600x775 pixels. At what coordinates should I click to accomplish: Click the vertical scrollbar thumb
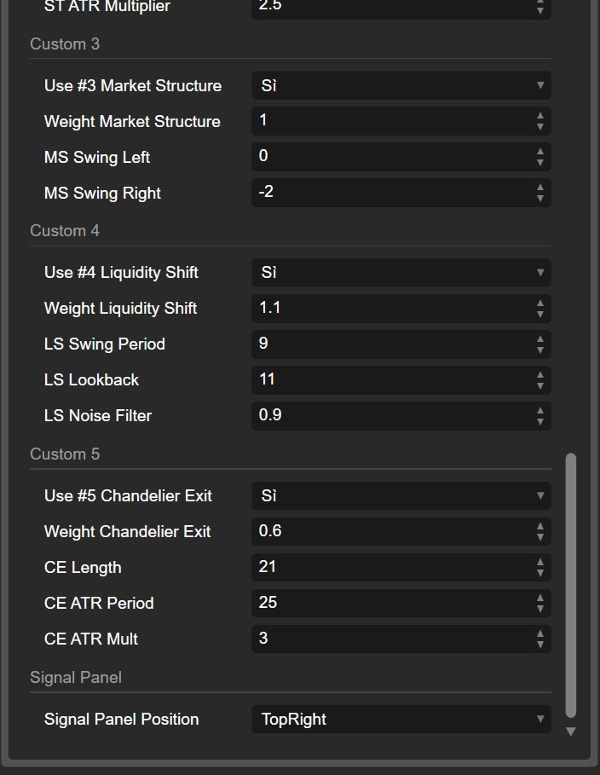click(x=571, y=585)
